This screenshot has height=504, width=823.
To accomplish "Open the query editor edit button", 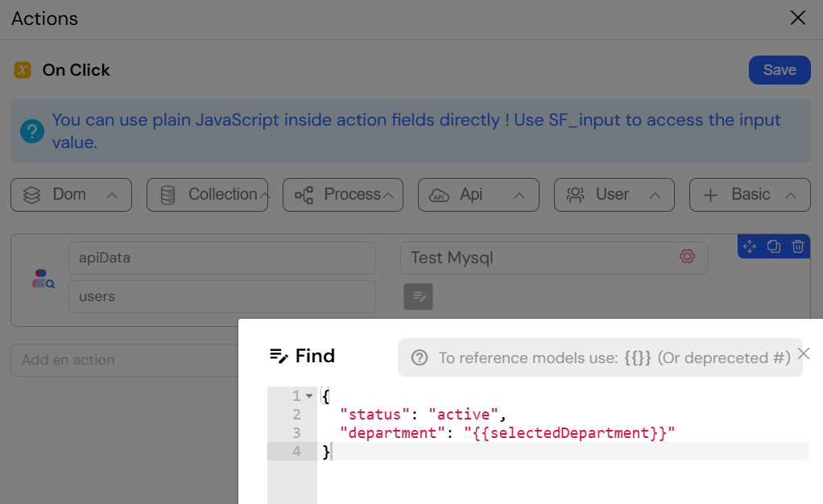I will coord(418,296).
